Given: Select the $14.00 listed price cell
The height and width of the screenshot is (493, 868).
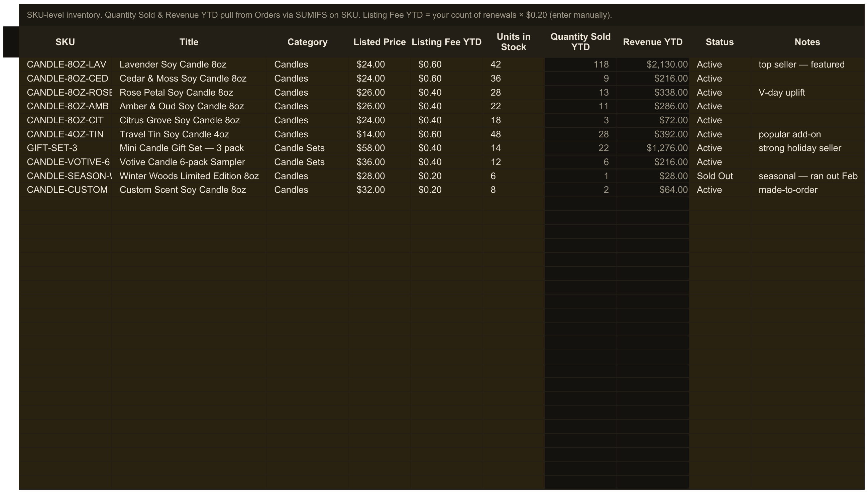Looking at the screenshot, I should click(x=379, y=134).
